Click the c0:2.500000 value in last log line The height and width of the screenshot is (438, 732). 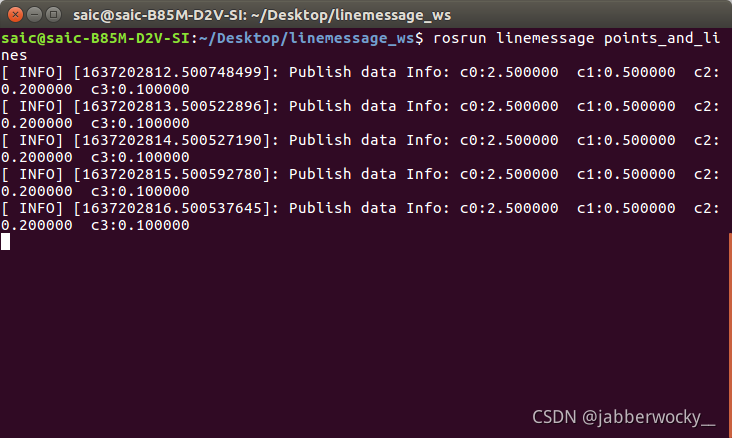tap(509, 208)
